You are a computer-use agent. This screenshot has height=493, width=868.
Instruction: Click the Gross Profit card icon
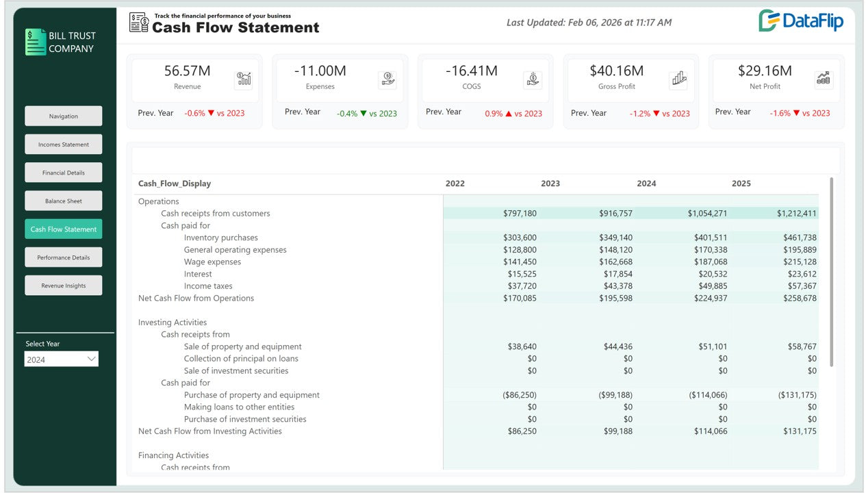pos(678,79)
